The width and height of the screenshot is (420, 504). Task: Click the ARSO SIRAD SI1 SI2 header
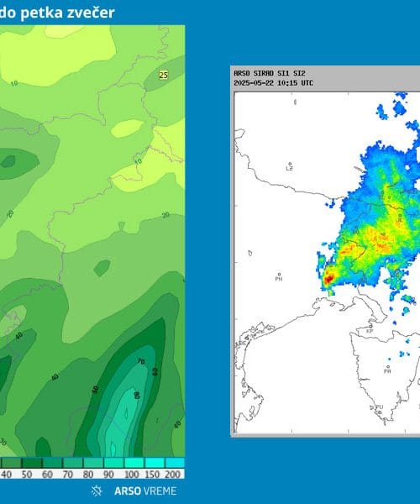(x=270, y=73)
